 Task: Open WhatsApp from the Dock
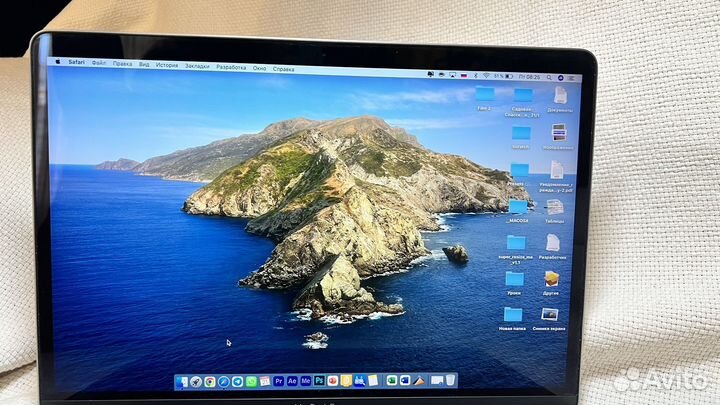[251, 382]
